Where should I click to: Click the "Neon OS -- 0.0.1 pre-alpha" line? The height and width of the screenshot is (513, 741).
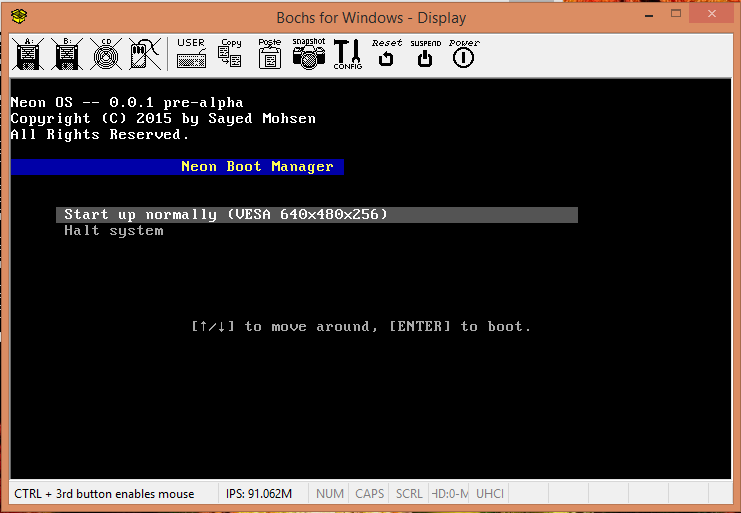tap(127, 103)
